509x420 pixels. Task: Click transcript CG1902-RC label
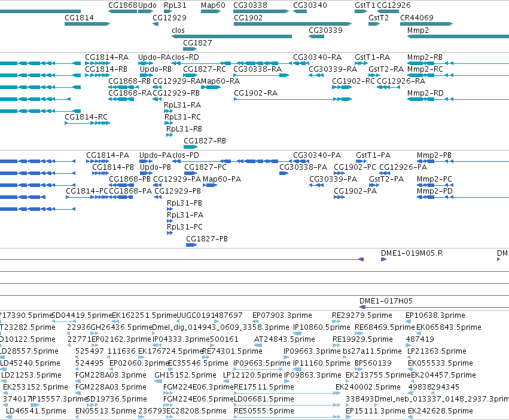[x=353, y=81]
